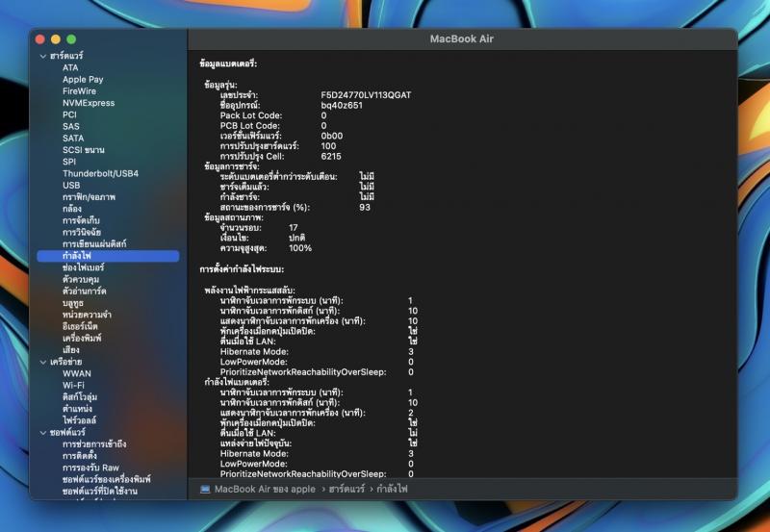Viewport: 770px width, 532px height.
Task: Click the เครือข่าย section header label
Action: tap(65, 362)
